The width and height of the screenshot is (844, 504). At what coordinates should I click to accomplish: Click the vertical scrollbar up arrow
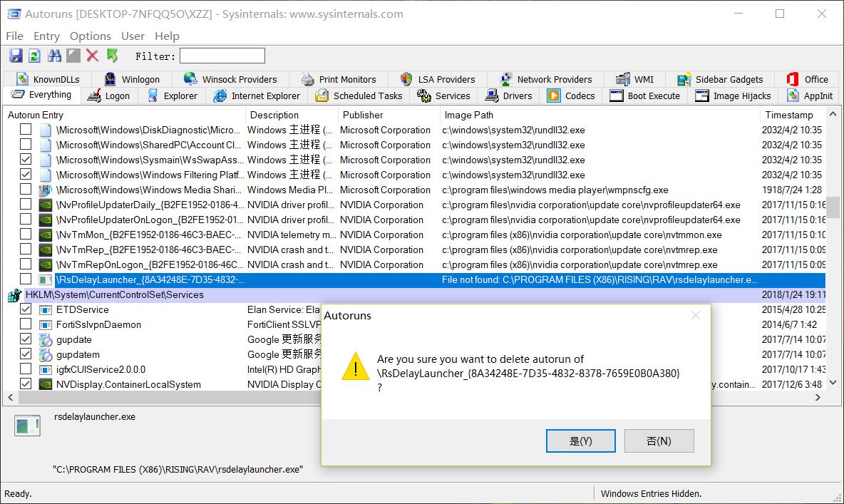833,114
